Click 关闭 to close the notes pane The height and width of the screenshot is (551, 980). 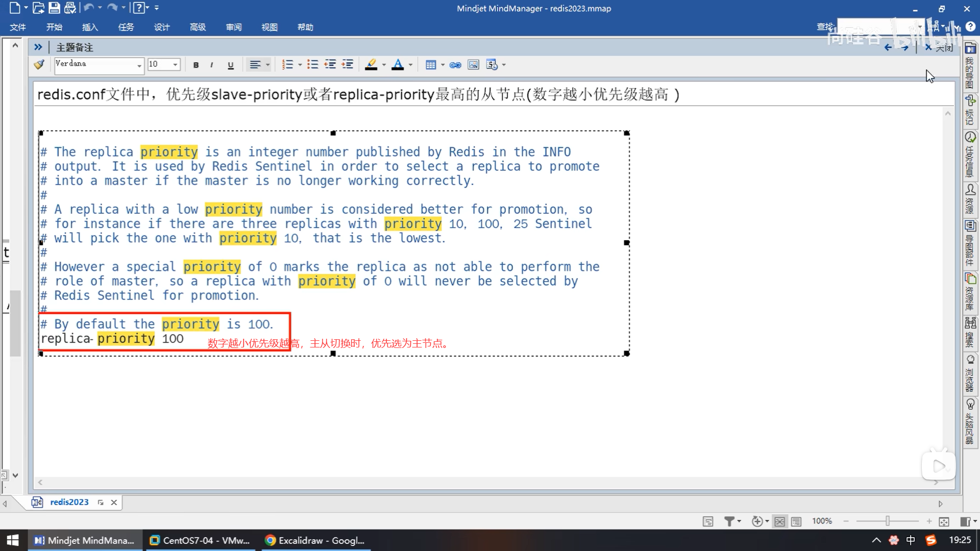939,47
